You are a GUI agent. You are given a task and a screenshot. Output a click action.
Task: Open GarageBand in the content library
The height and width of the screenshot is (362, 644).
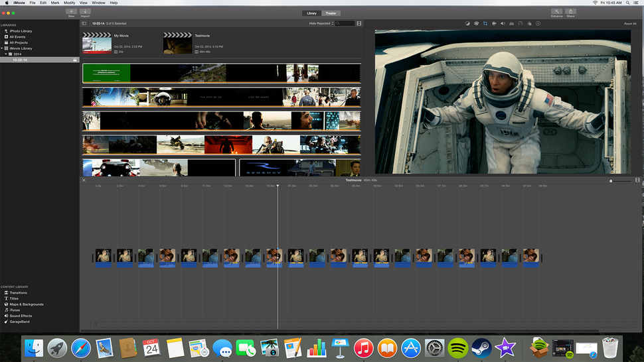pos(19,322)
